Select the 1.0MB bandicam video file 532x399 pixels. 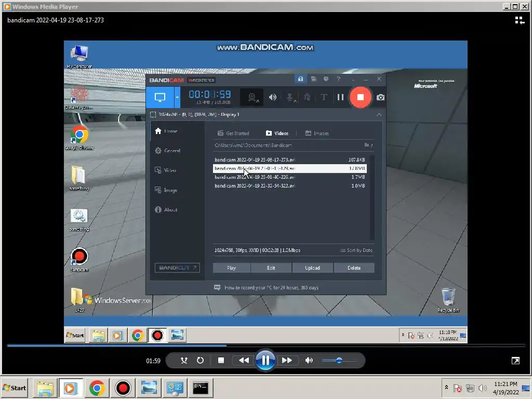(290, 186)
